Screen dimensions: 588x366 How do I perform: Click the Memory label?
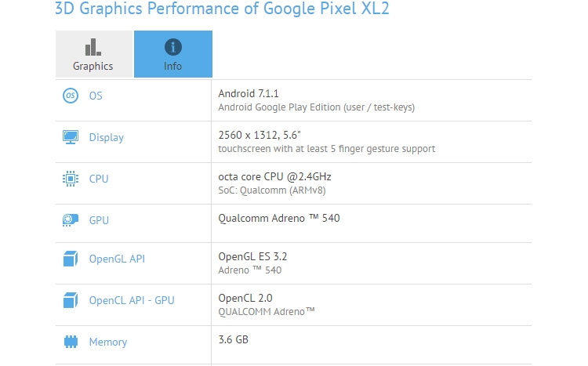(108, 342)
